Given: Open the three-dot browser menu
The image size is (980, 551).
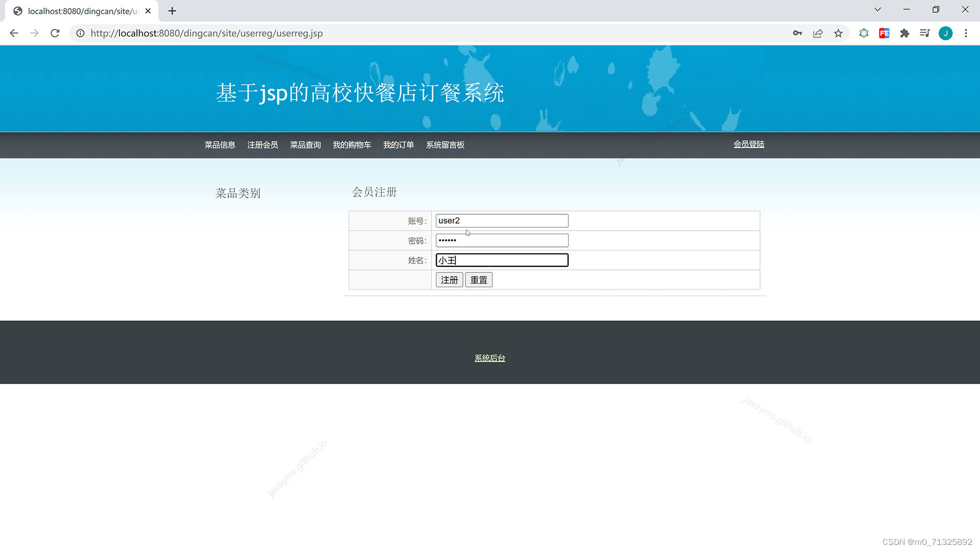Looking at the screenshot, I should (x=966, y=33).
